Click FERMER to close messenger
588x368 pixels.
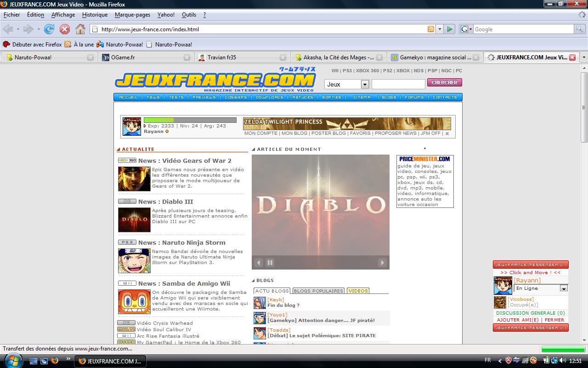554,320
